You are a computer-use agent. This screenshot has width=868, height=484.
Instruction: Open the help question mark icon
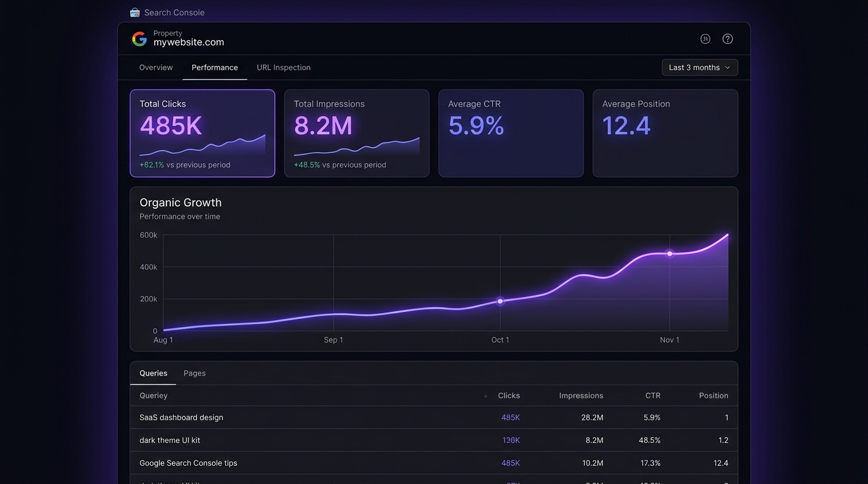point(727,39)
